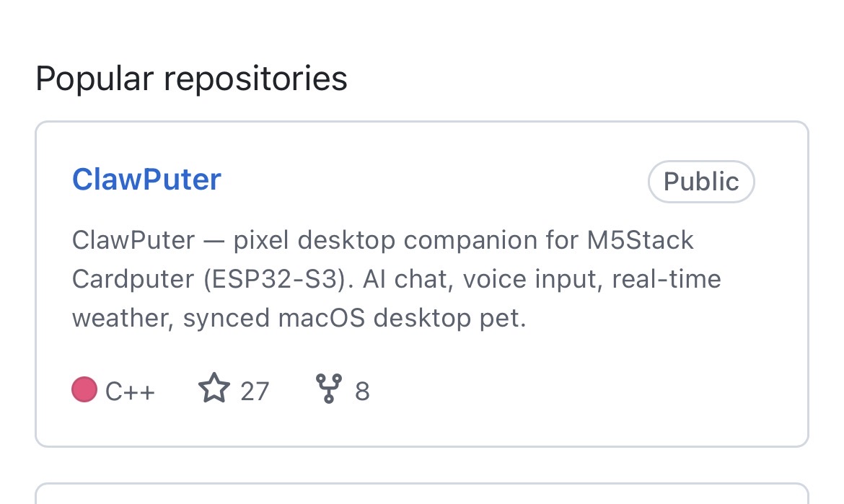Click the Popular repositories heading
The width and height of the screenshot is (844, 504).
tap(191, 78)
